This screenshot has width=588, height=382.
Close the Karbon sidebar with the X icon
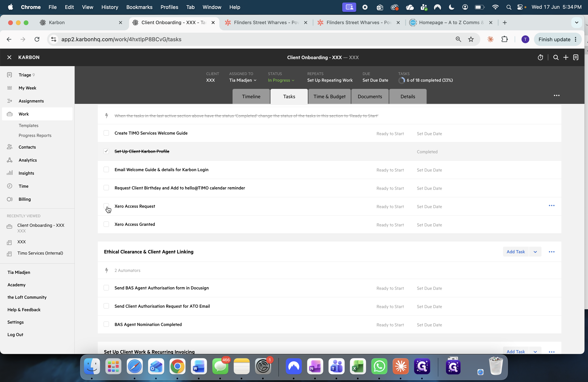tap(9, 57)
